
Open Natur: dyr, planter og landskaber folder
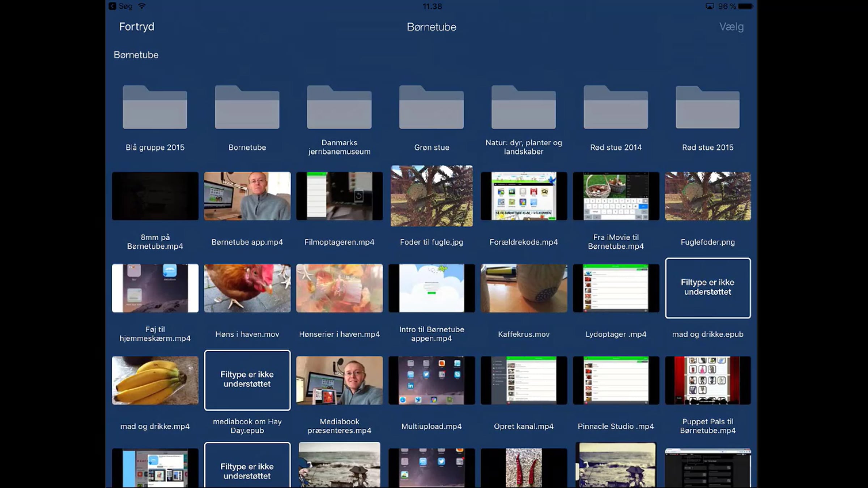pos(524,107)
